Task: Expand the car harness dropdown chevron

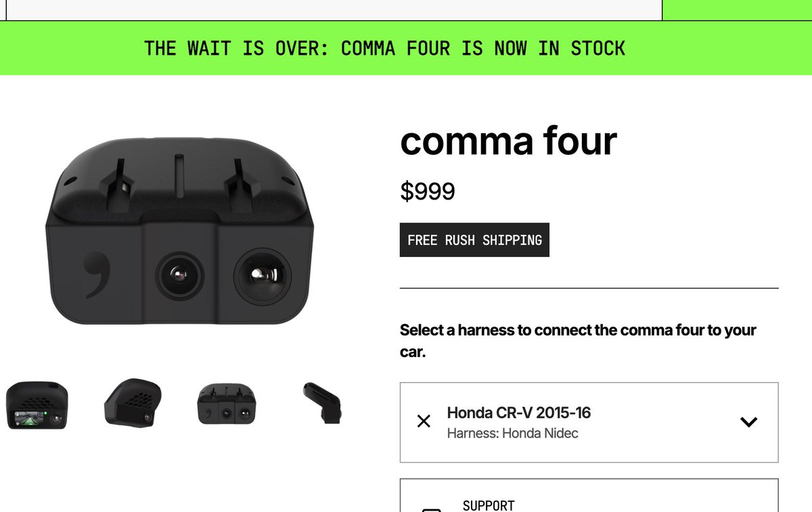Action: 748,422
